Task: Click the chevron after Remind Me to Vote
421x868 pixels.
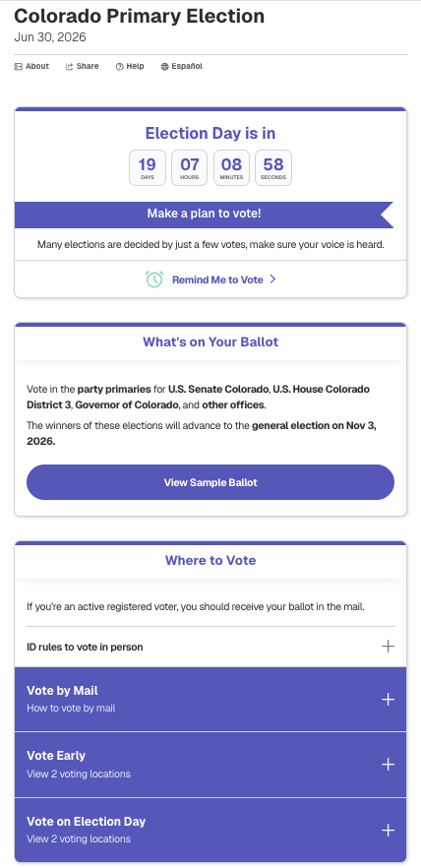Action: point(272,279)
